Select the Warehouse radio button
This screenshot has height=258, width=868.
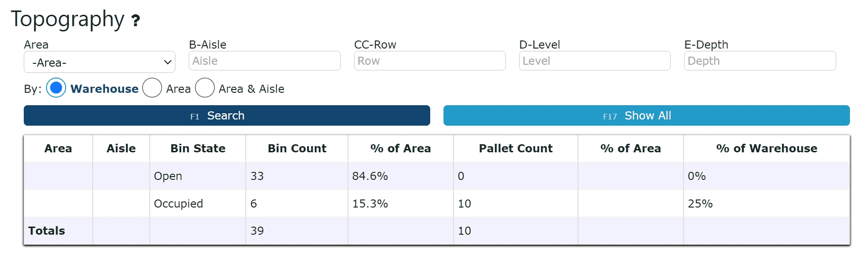56,89
